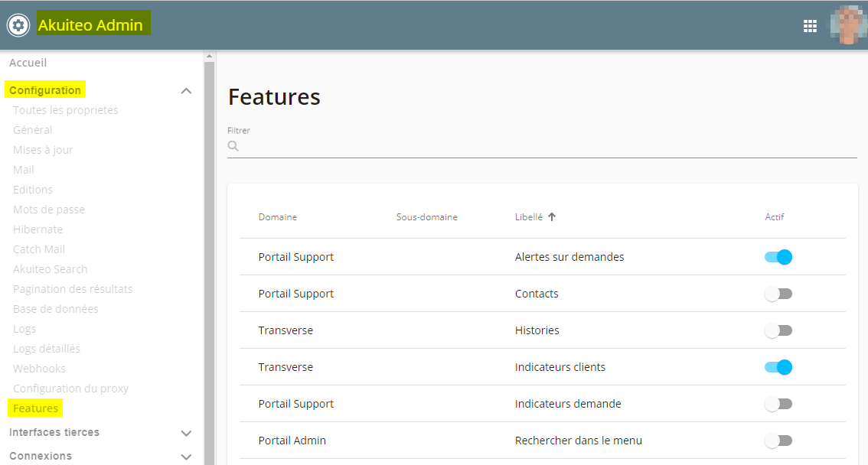Open the user profile avatar
Screen dimensions: 868x465
coord(848,25)
